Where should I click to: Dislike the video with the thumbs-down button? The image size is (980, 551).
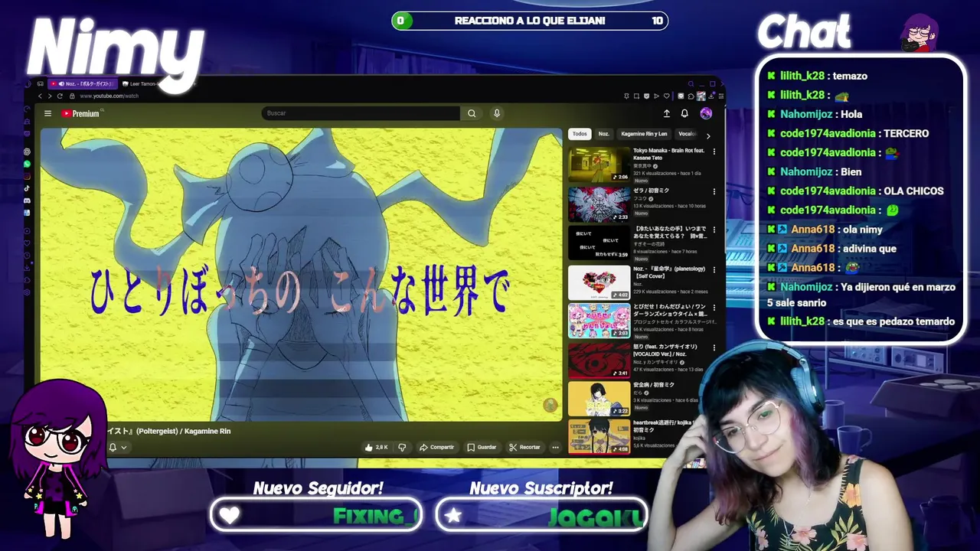[x=402, y=447]
